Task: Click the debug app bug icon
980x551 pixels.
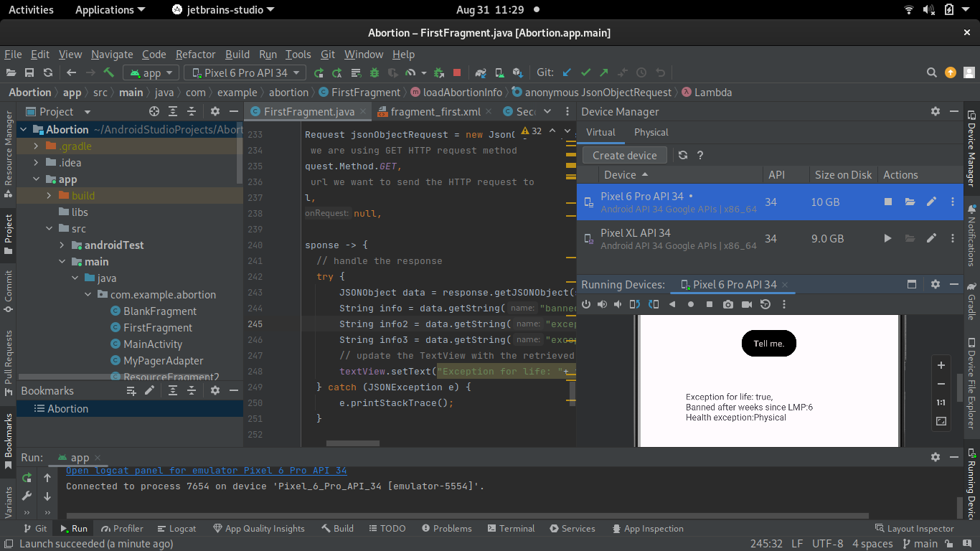Action: click(x=374, y=72)
